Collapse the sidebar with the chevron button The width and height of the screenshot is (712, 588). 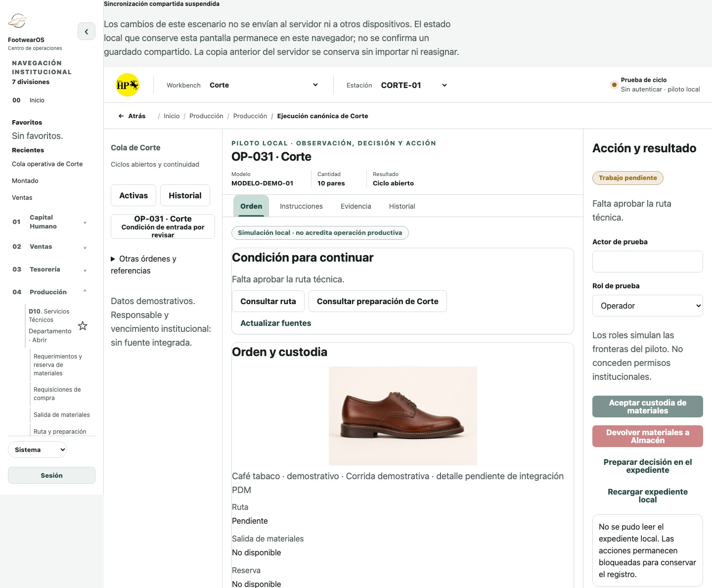(87, 31)
